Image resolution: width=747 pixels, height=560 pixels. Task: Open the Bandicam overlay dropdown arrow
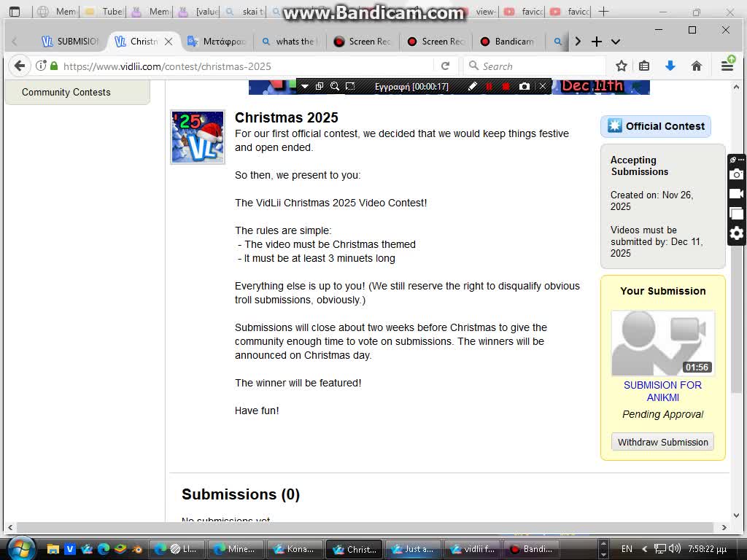click(305, 86)
